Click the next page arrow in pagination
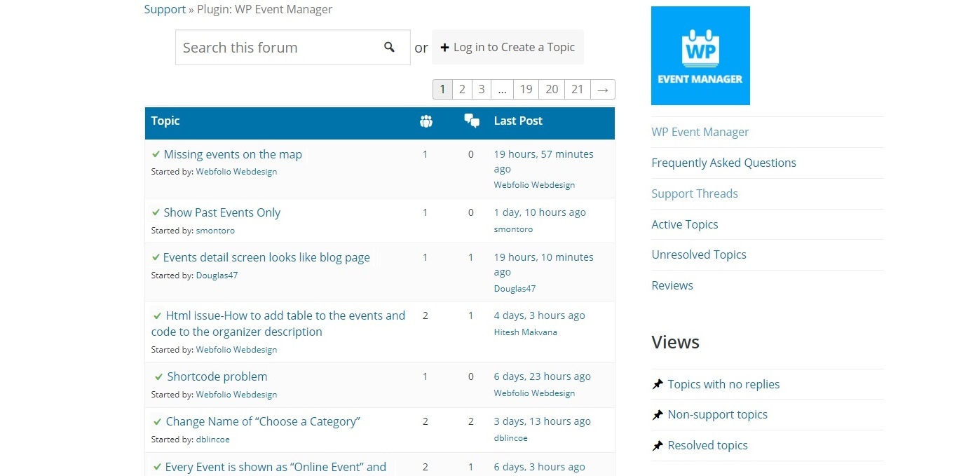Image resolution: width=980 pixels, height=476 pixels. tap(602, 89)
